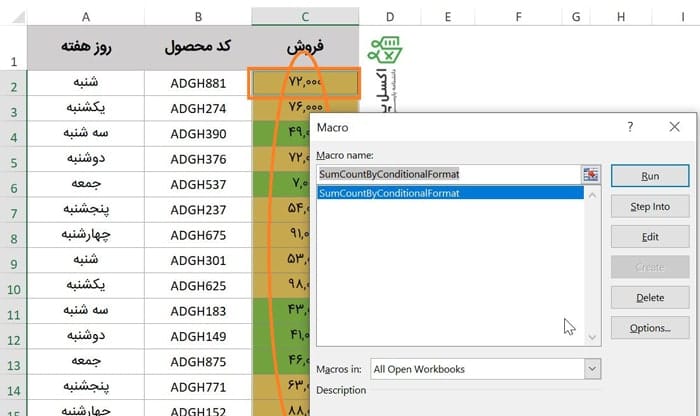
Task: Select row 14 header
Action: (x=13, y=387)
